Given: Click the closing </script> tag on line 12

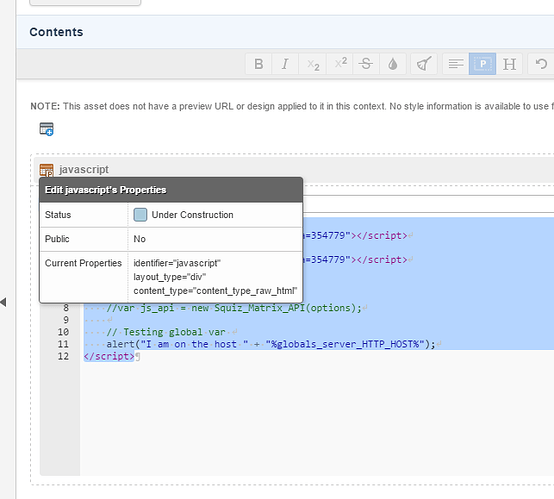Looking at the screenshot, I should point(109,356).
